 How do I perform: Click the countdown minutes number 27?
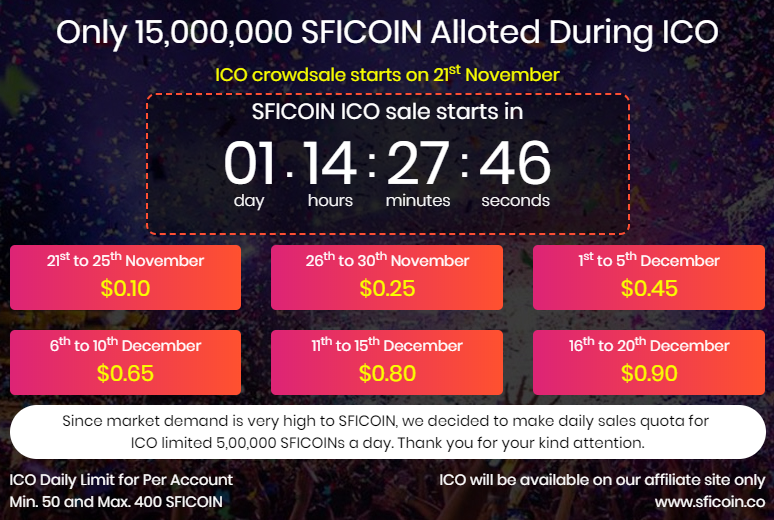(418, 163)
